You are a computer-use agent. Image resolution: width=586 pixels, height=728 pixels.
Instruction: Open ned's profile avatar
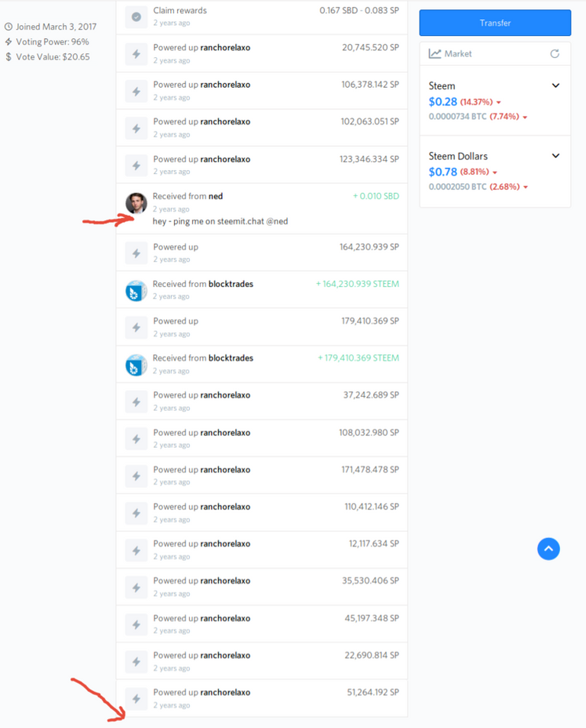pos(136,203)
